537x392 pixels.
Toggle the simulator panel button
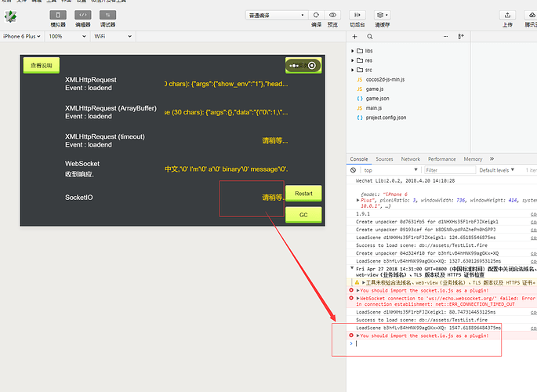coord(58,15)
